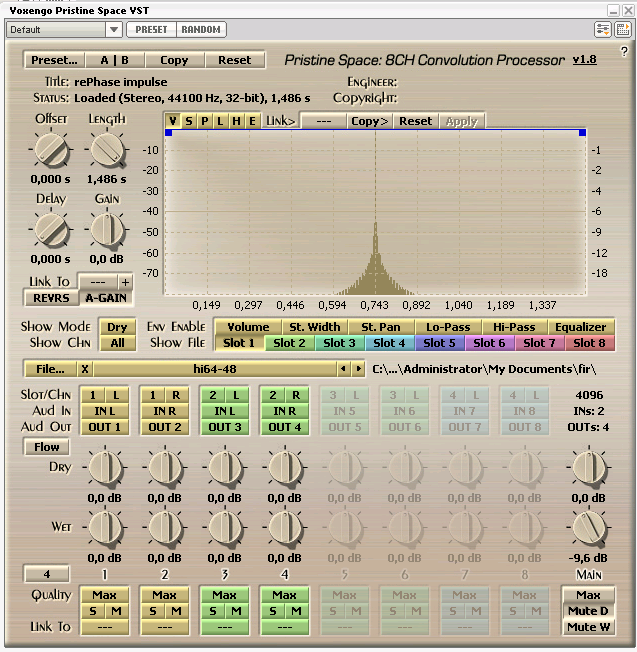Select the Slot 2 tab
Image resolution: width=637 pixels, height=652 pixels.
[289, 343]
